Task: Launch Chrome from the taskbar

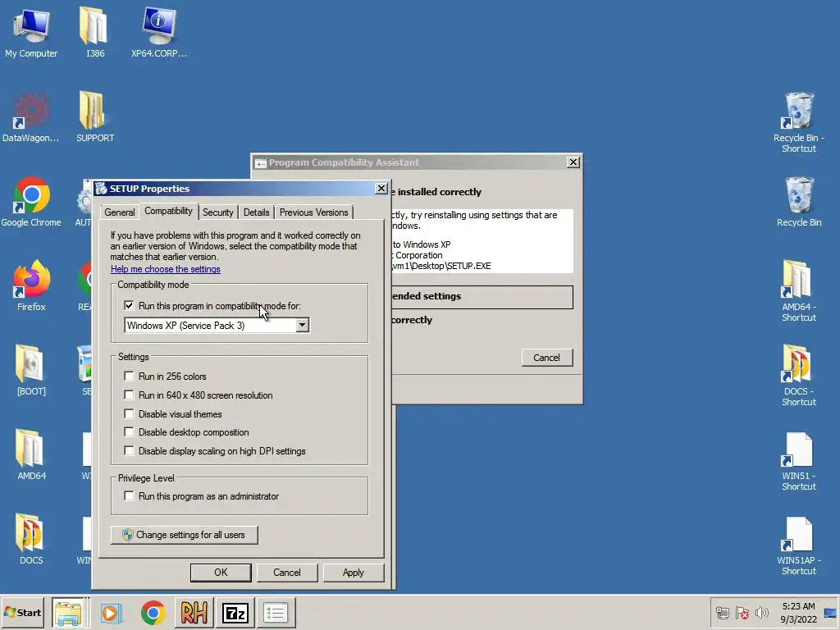Action: (x=153, y=613)
